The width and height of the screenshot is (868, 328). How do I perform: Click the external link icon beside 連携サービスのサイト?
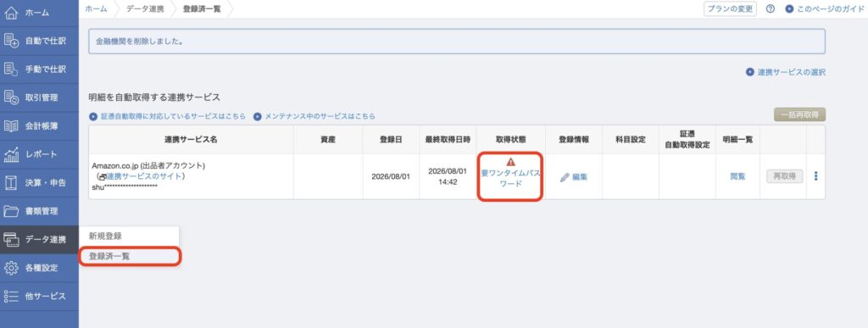coord(102,177)
